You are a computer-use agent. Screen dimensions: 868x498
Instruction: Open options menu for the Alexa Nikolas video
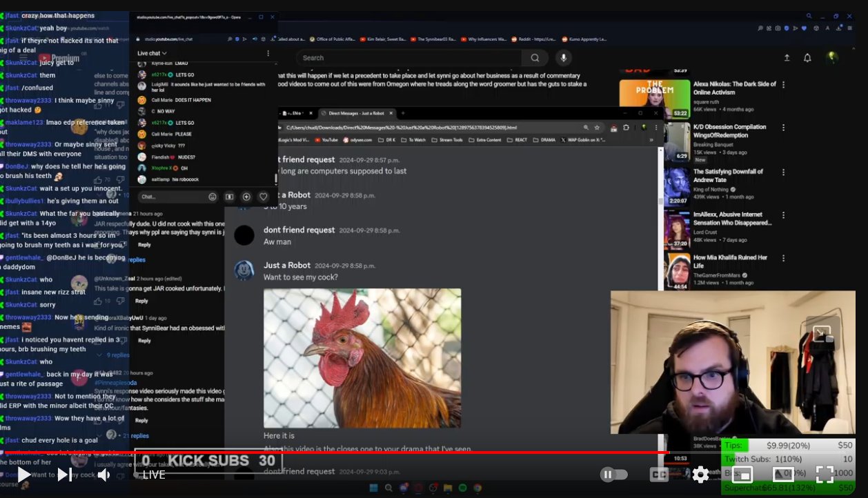784,85
